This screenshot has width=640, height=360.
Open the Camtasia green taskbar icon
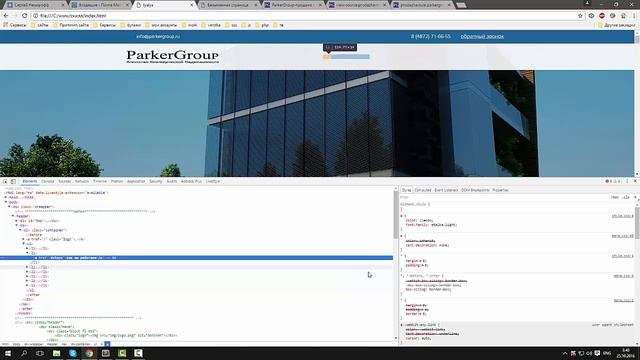click(122, 353)
